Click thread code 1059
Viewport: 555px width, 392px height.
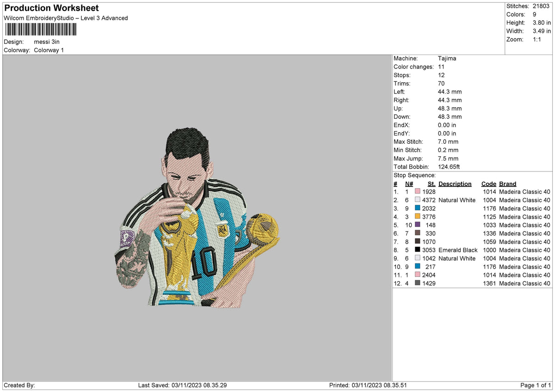(489, 242)
